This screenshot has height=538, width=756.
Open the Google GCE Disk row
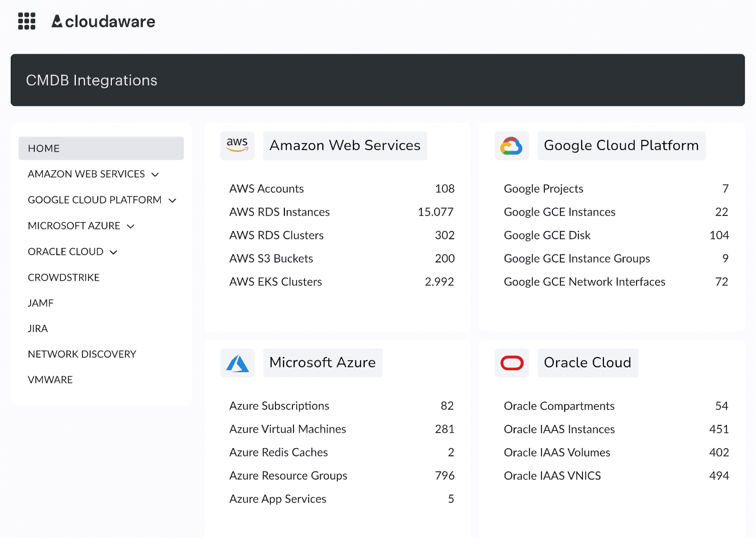(x=617, y=235)
